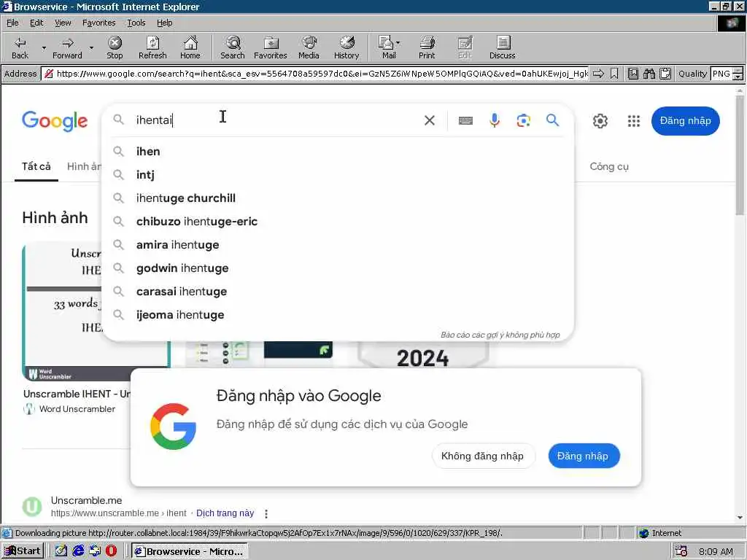Open the Help menu
The width and height of the screenshot is (747, 560).
(164, 23)
